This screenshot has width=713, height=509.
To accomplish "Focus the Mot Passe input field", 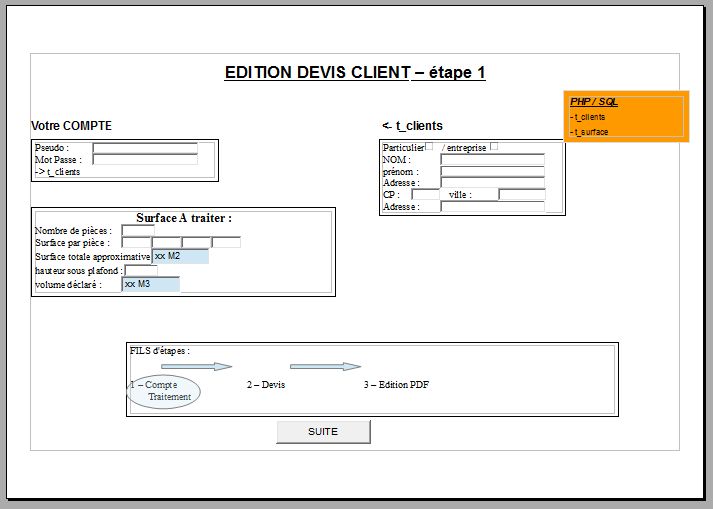I will [x=145, y=159].
